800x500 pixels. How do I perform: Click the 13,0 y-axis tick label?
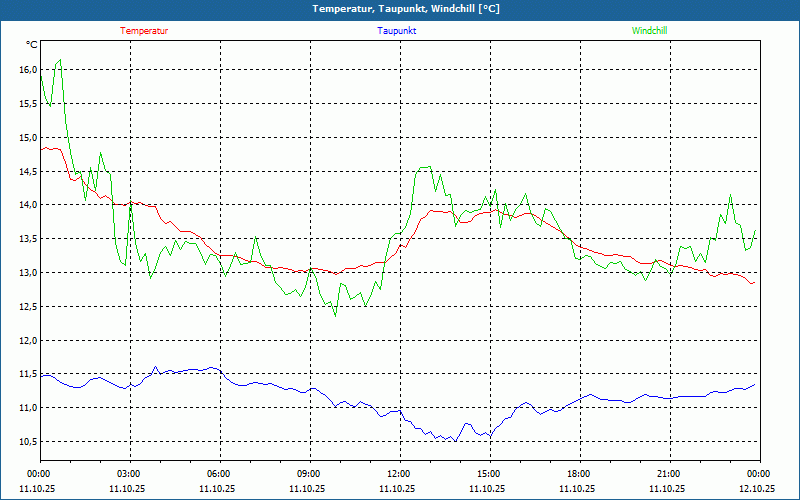pyautogui.click(x=27, y=273)
